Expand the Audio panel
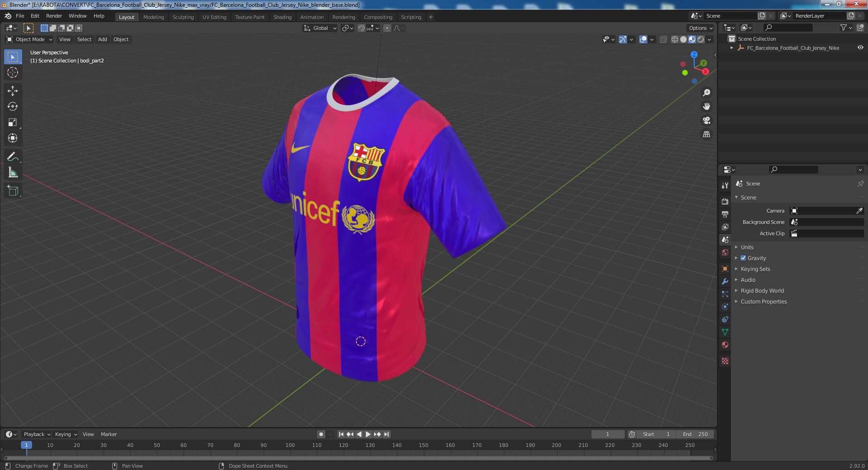Screen dimensions: 868x470 tap(748, 280)
